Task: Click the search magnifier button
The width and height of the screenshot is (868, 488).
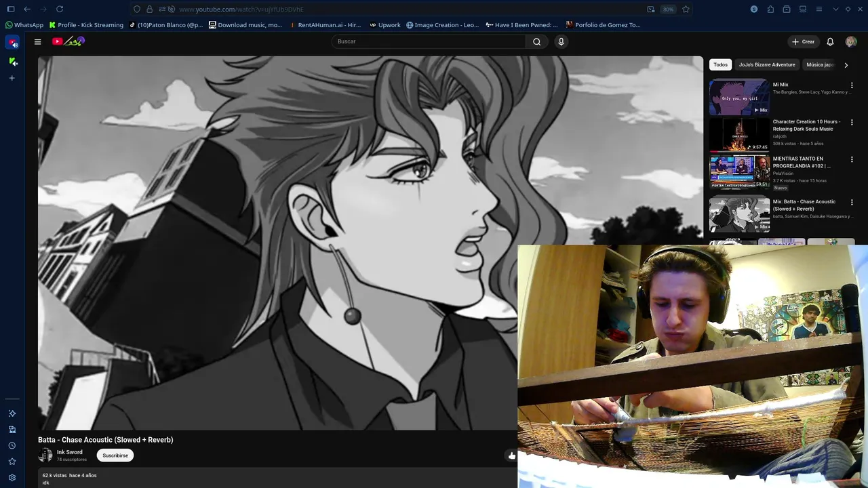Action: [x=536, y=41]
